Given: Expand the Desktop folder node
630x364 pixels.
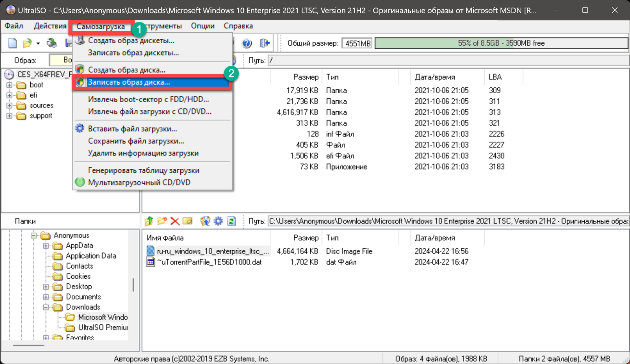Looking at the screenshot, I should point(46,287).
